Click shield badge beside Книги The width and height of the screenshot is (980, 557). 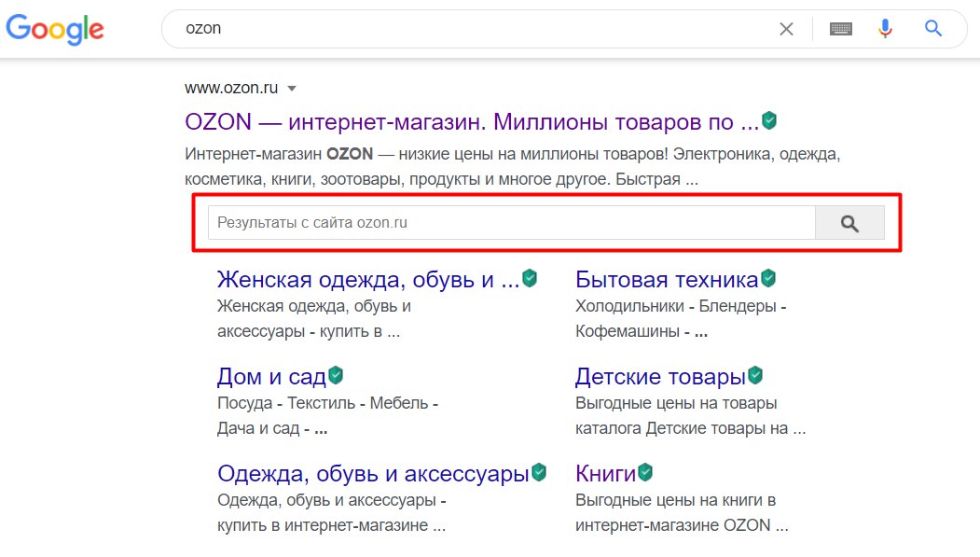[645, 472]
